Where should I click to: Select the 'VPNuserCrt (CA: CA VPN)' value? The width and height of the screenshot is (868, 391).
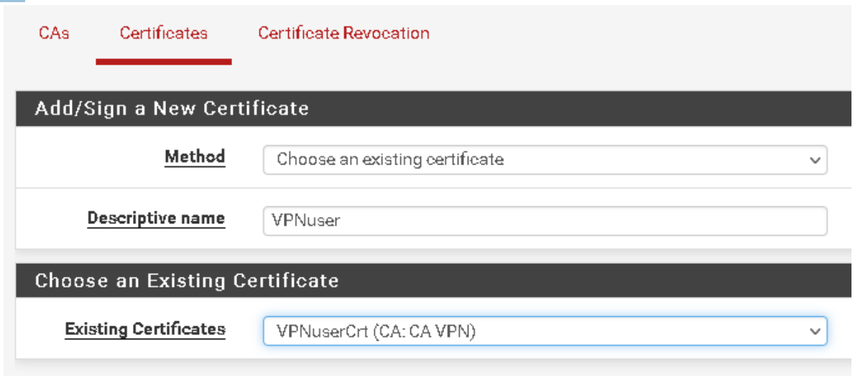point(376,332)
